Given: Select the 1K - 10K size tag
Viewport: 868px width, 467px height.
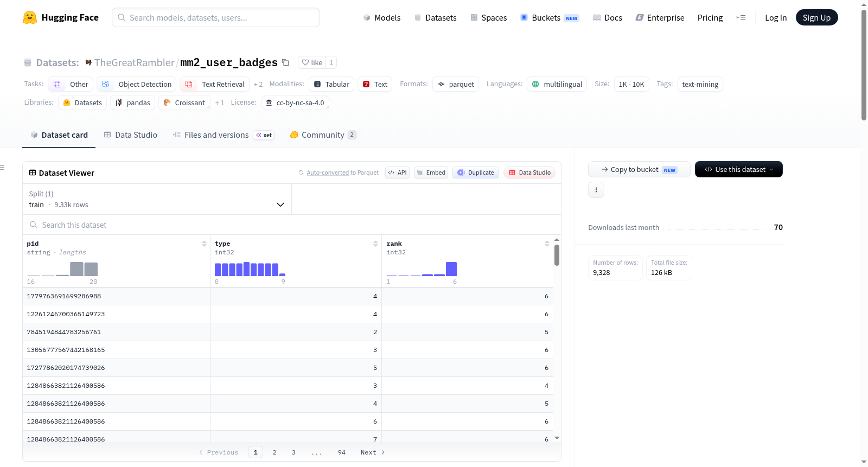Looking at the screenshot, I should coord(631,84).
